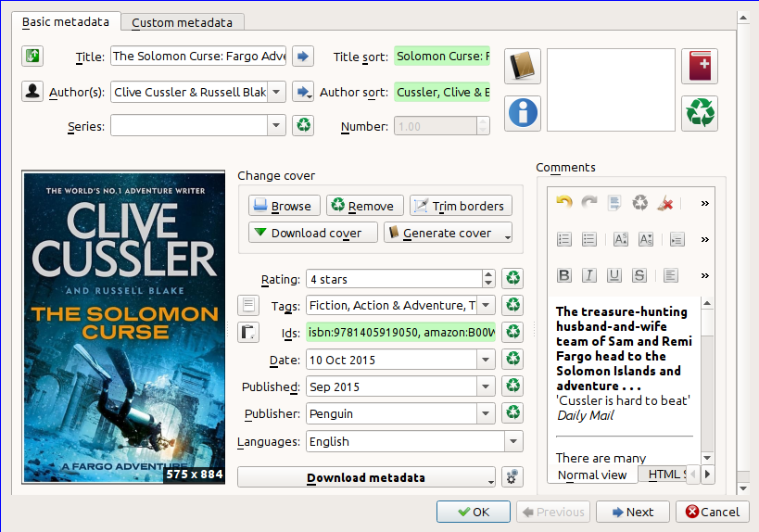Click the brown book set-cover-from-format icon
The height and width of the screenshot is (532, 759).
[523, 67]
